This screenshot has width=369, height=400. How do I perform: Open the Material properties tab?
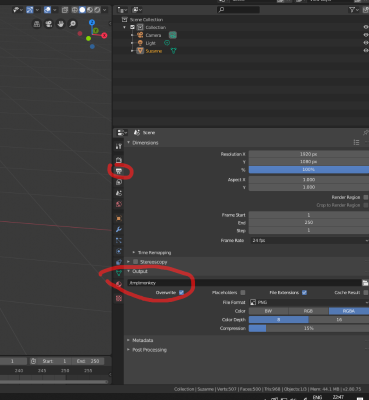tap(119, 284)
